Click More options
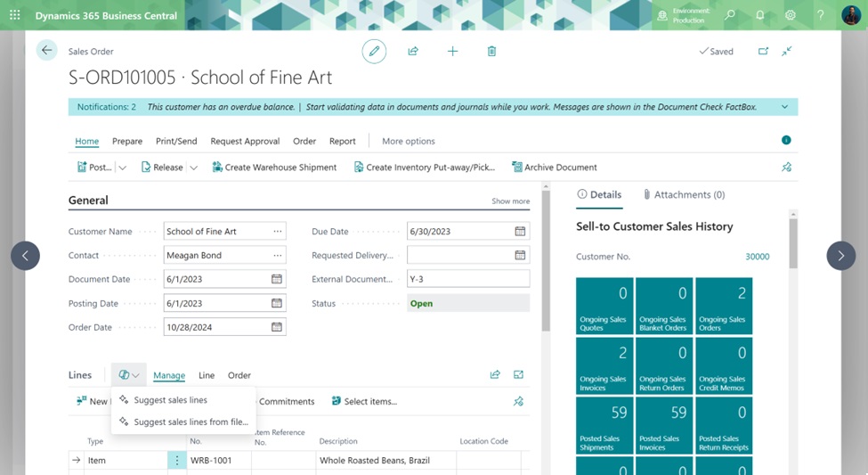 409,141
